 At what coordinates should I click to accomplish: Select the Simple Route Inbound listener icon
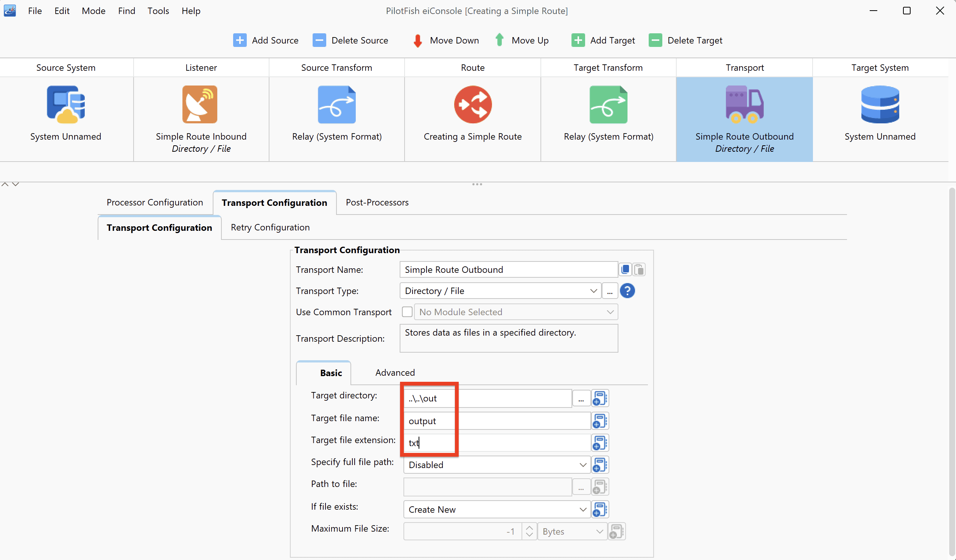[x=200, y=104]
